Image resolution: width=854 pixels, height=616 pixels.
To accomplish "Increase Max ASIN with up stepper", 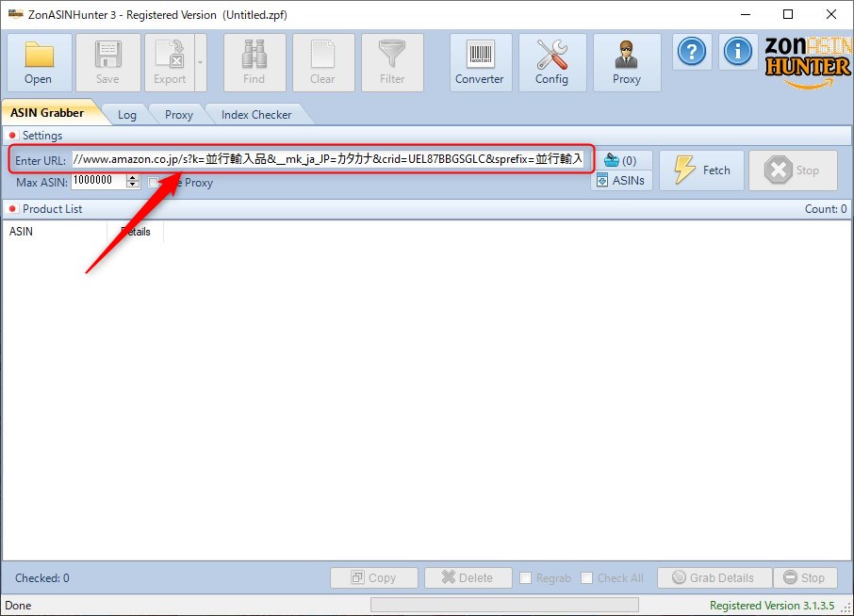I will click(133, 177).
